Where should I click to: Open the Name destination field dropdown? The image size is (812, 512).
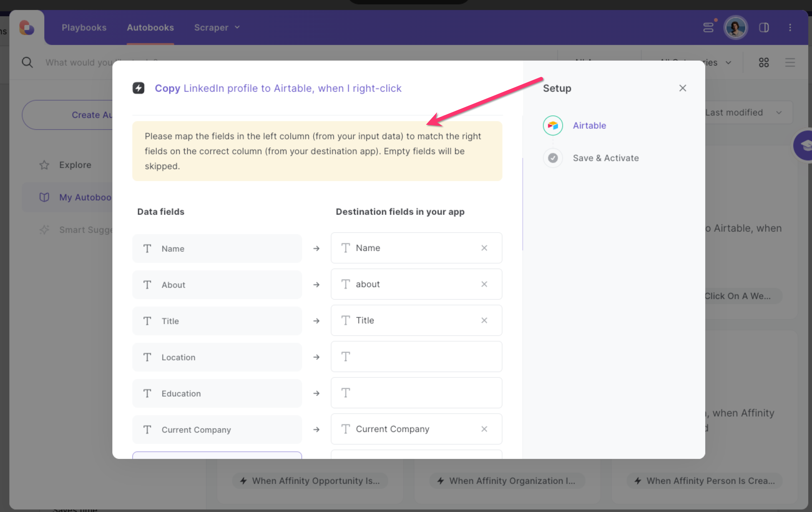click(416, 248)
